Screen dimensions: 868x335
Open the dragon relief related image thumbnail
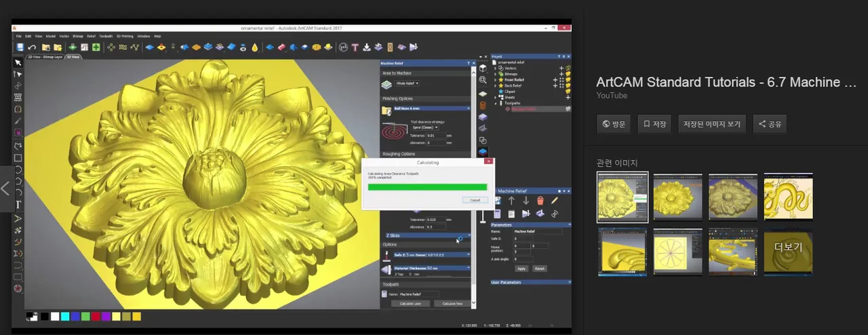click(x=789, y=197)
